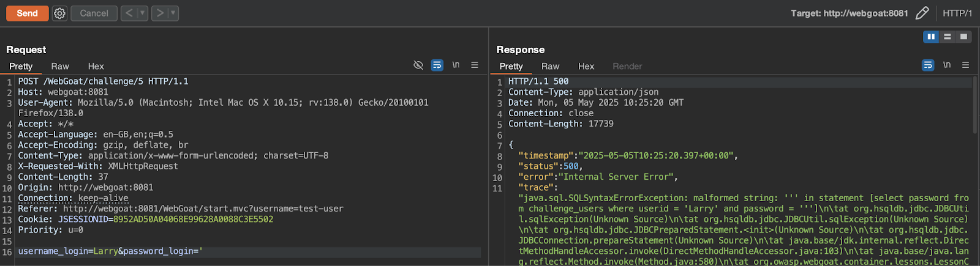Click the Host: webgoat:8081 header line

click(x=63, y=92)
